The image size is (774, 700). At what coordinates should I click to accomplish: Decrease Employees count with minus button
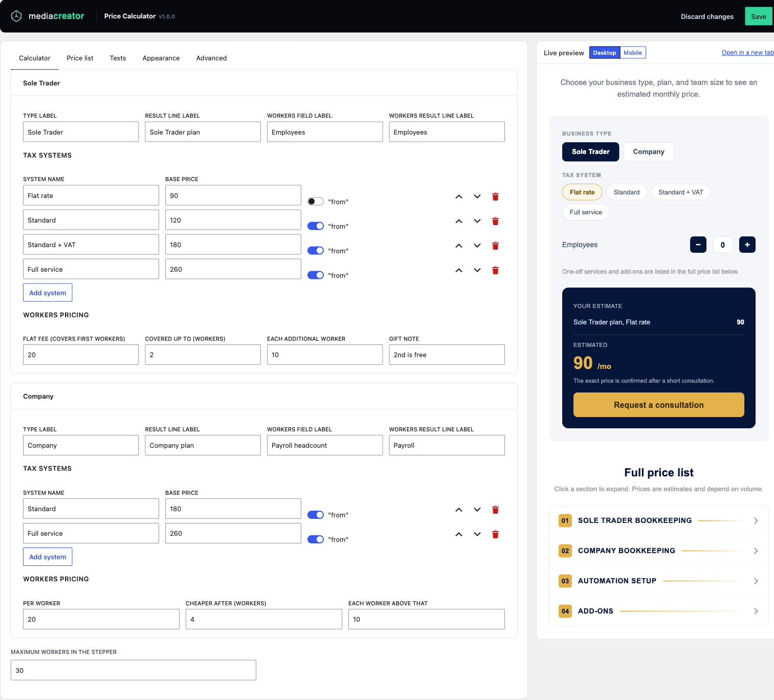[698, 245]
